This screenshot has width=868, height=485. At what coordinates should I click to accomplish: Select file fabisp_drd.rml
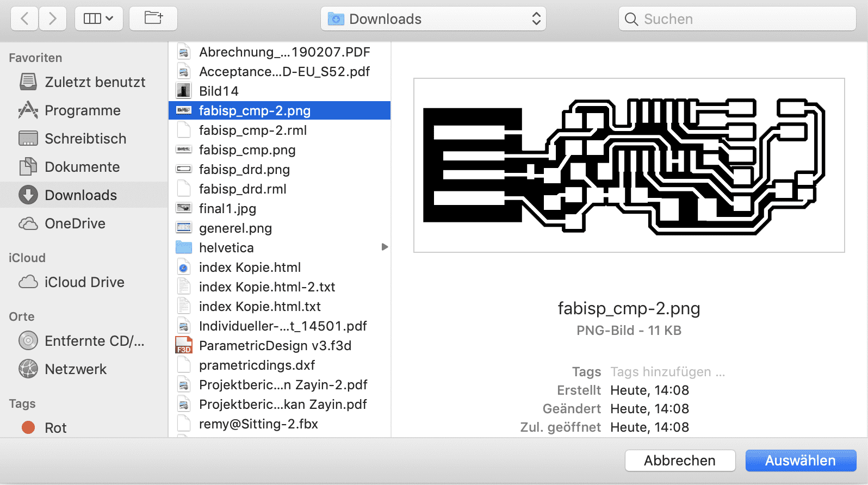click(x=280, y=189)
